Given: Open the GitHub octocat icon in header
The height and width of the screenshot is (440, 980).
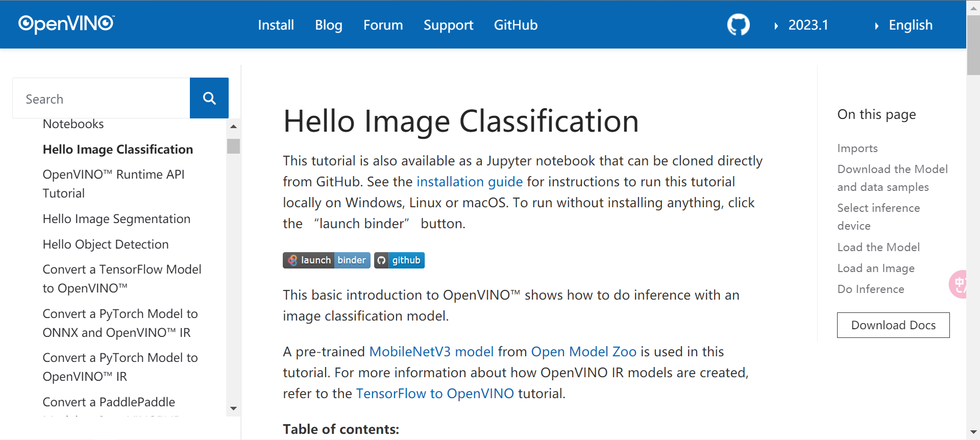Looking at the screenshot, I should [738, 25].
